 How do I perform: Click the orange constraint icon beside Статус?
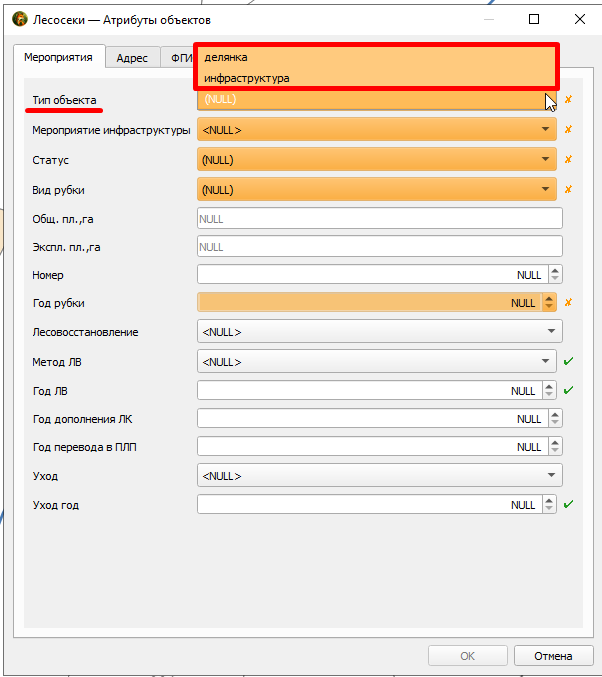click(568, 159)
